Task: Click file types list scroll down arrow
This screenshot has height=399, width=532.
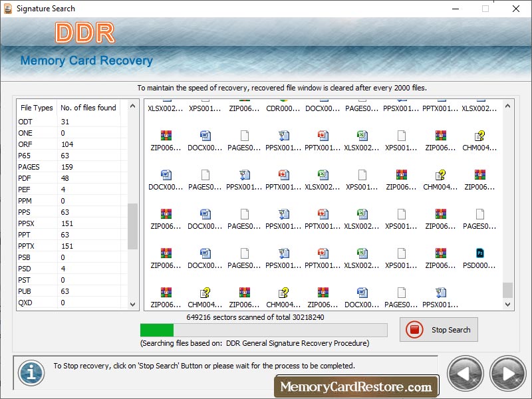Action: click(x=132, y=305)
